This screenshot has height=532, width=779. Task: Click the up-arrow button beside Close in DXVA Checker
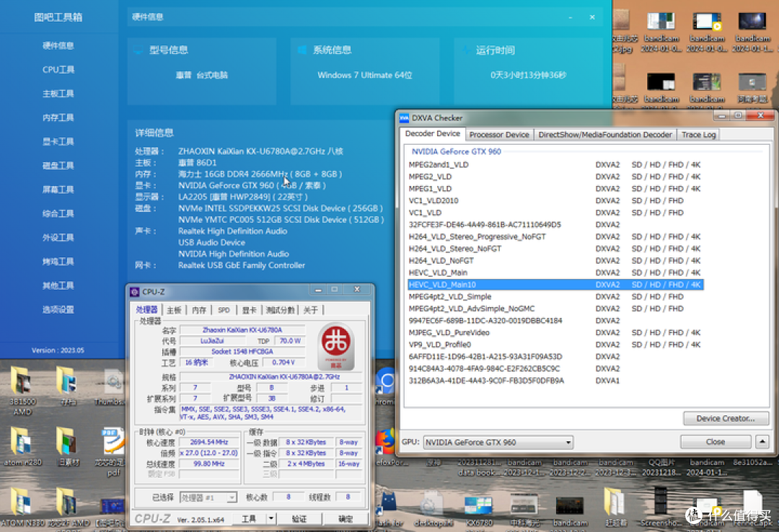(762, 442)
